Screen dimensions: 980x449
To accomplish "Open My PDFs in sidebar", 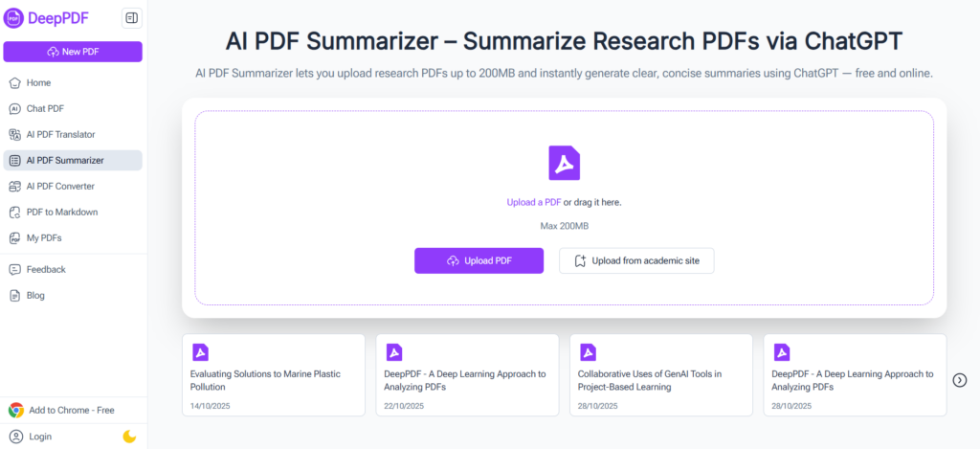I will [73, 237].
